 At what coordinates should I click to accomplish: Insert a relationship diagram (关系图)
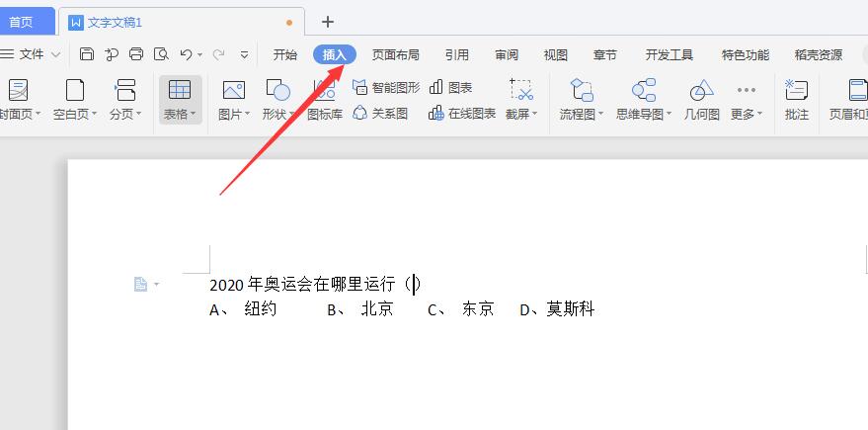(x=380, y=114)
